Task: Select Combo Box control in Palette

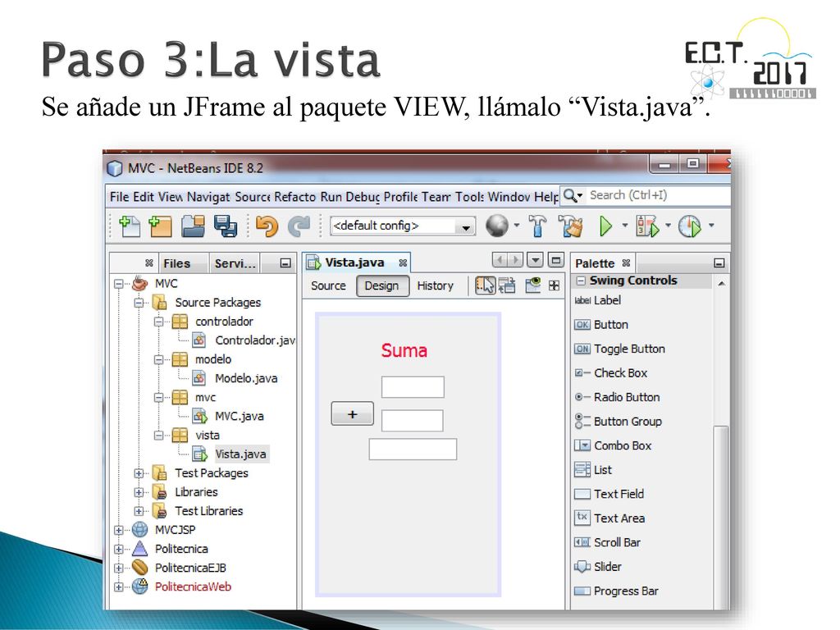Action: pyautogui.click(x=613, y=445)
